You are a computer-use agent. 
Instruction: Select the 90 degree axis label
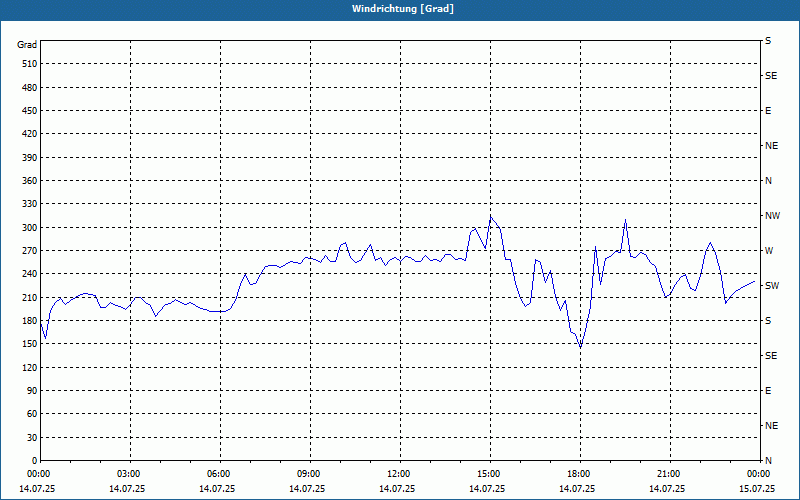pos(32,391)
